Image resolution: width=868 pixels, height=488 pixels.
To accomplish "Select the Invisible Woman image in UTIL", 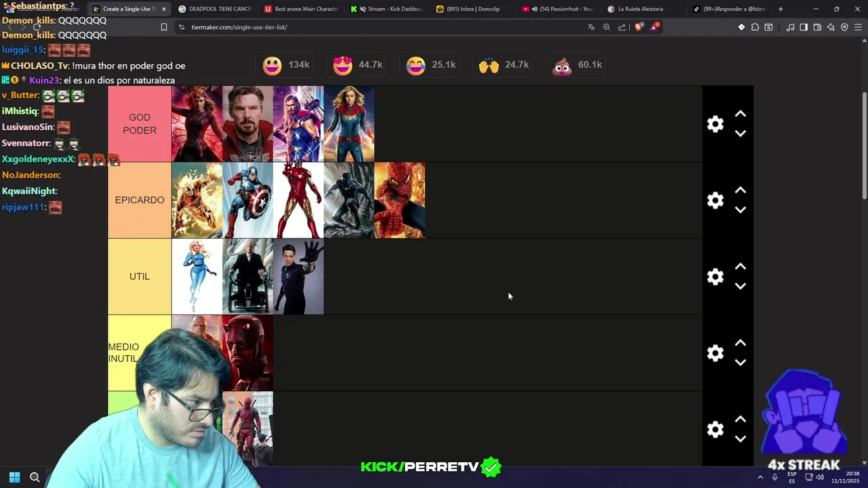I will [197, 277].
